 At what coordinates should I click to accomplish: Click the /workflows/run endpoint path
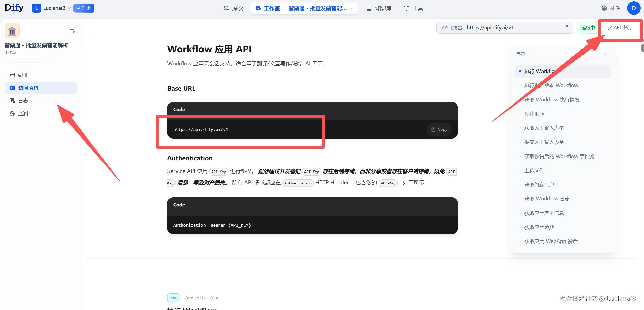tap(202, 298)
